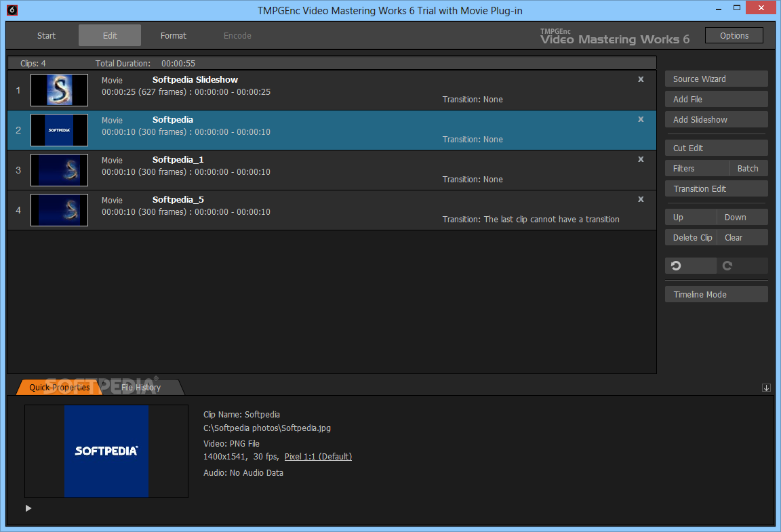Remove Softpedia_5 clip with its X icon
The height and width of the screenshot is (532, 781).
(641, 199)
